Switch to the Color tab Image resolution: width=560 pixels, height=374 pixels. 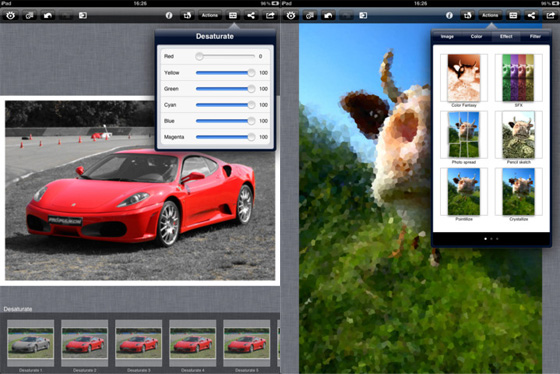click(476, 36)
